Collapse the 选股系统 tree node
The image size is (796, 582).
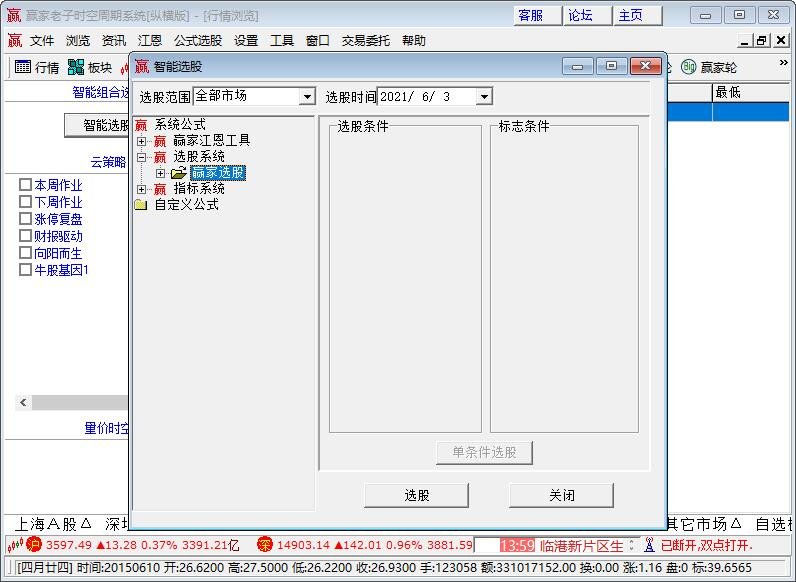[x=142, y=157]
